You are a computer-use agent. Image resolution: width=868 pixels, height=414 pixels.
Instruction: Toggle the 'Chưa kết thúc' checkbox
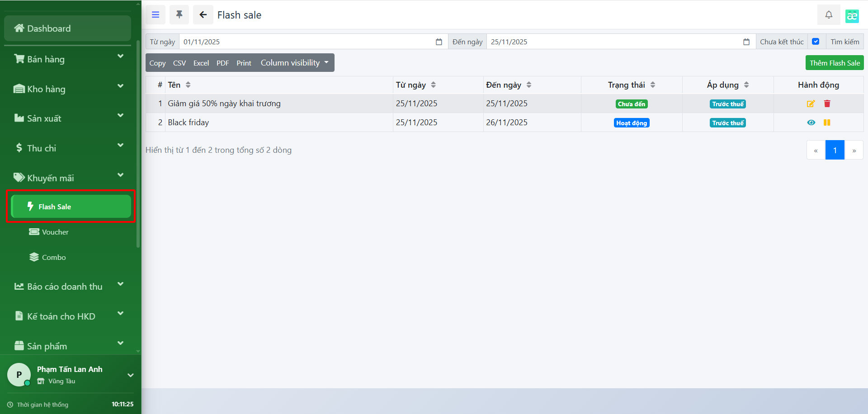point(816,42)
